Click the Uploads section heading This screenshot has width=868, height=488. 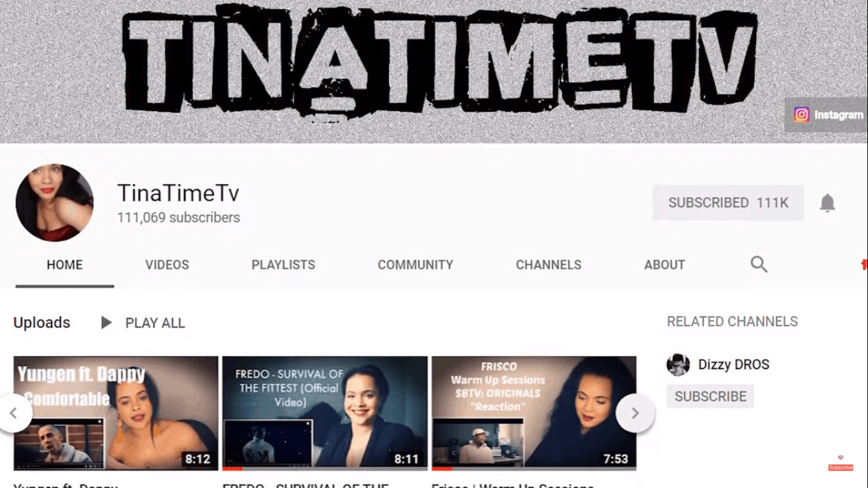(x=42, y=323)
